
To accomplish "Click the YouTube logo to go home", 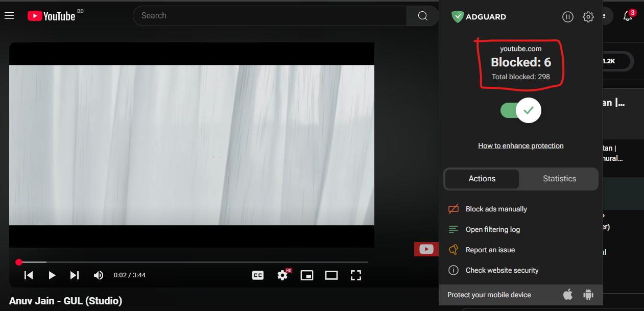I will (51, 16).
